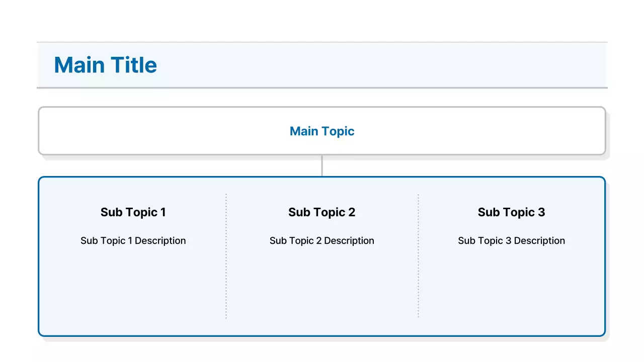Click the "Sub Topic 1" heading
The width and height of the screenshot is (644, 362).
[x=133, y=212]
